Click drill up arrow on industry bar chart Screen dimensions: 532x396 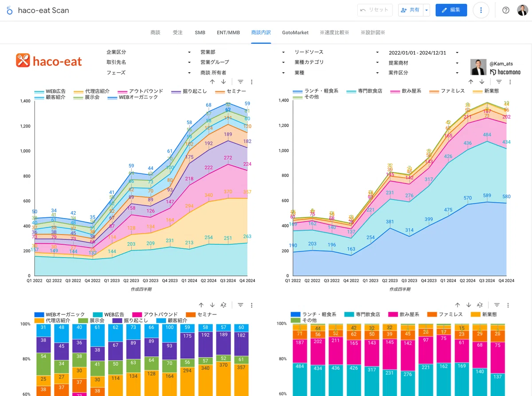[x=457, y=305]
